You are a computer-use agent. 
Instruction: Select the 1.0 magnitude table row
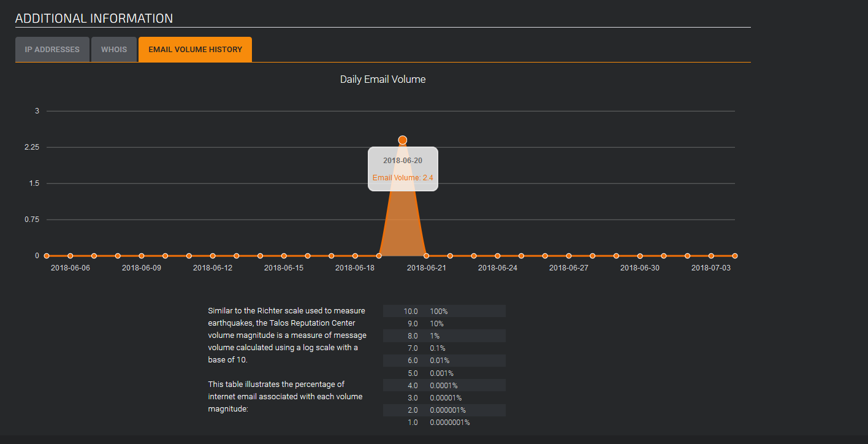[444, 423]
